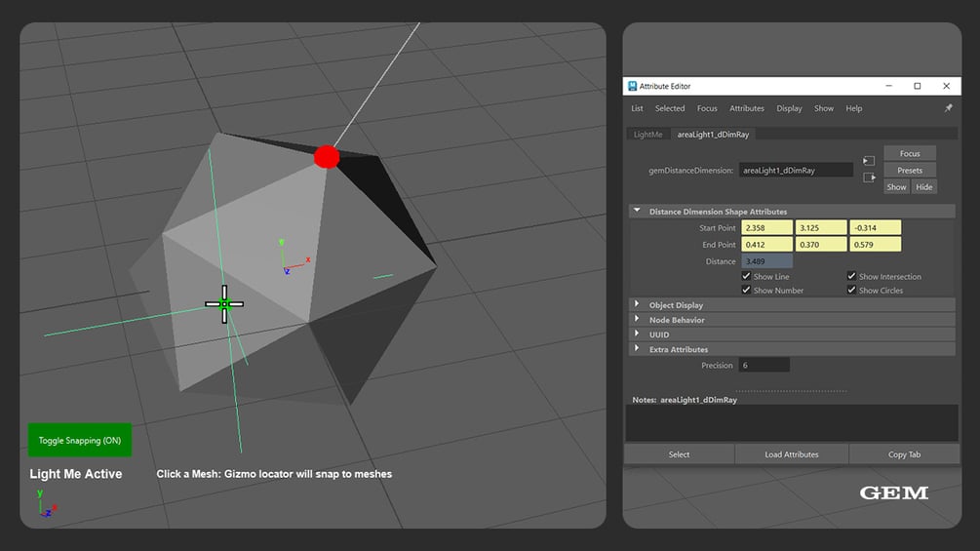Click the crosshair gizmo locator

(224, 304)
